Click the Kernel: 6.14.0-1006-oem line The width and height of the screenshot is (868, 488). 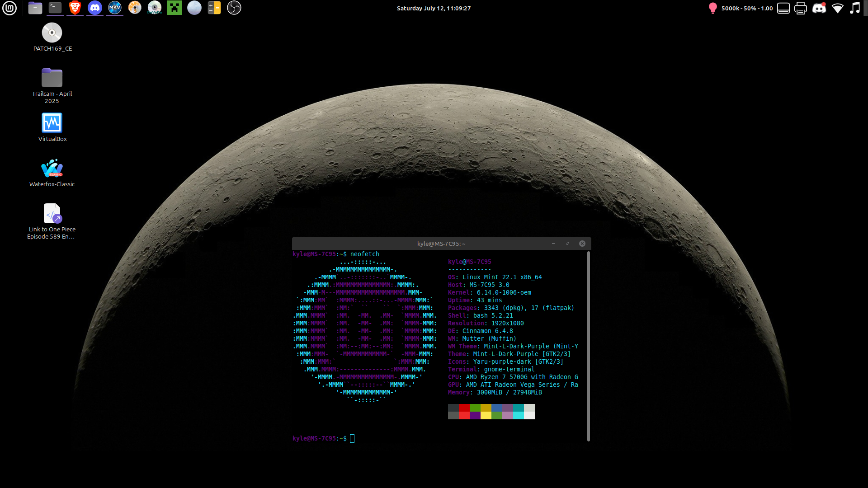coord(490,292)
